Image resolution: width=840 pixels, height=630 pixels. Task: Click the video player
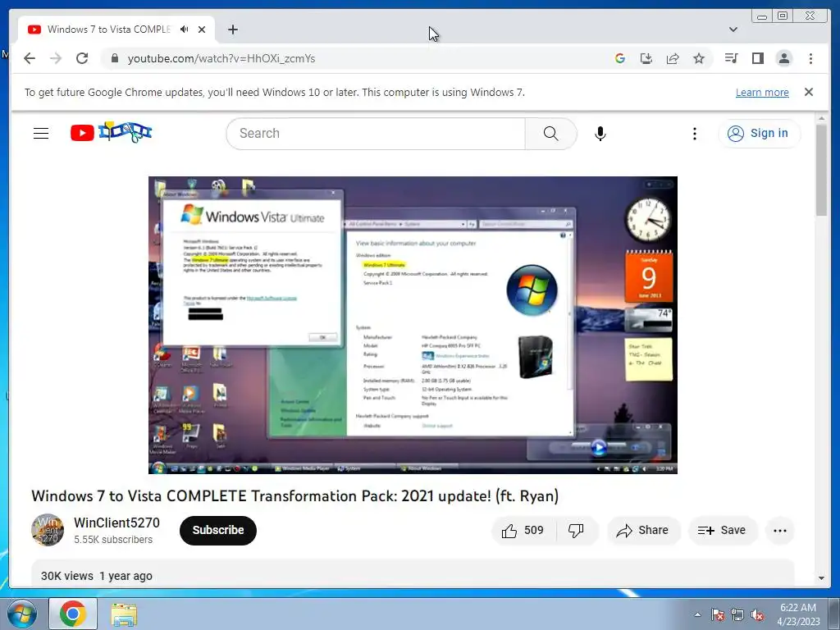pyautogui.click(x=413, y=325)
